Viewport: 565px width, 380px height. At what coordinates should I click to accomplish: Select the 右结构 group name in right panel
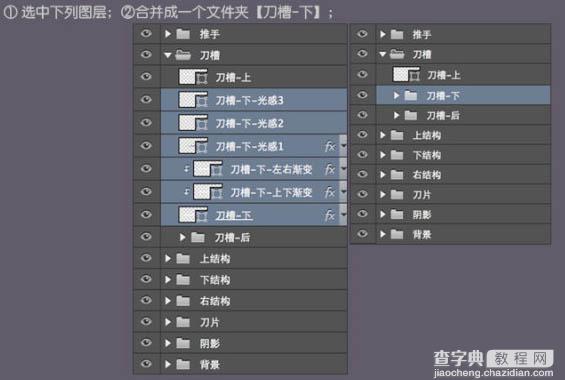(427, 175)
